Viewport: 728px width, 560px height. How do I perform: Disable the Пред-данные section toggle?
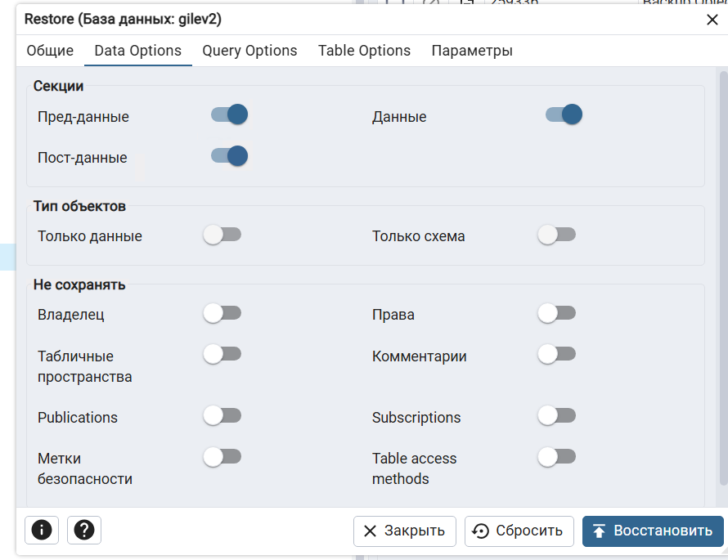pos(229,114)
